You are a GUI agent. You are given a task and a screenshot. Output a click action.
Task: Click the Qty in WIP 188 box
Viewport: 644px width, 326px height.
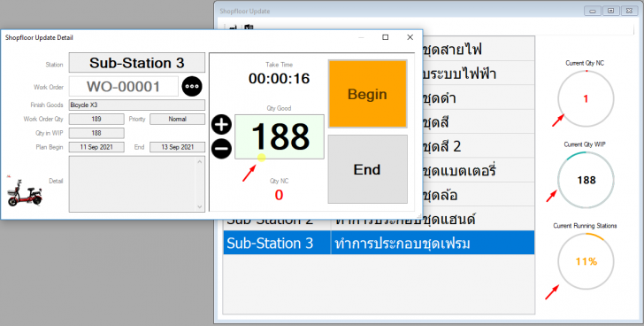pos(96,133)
